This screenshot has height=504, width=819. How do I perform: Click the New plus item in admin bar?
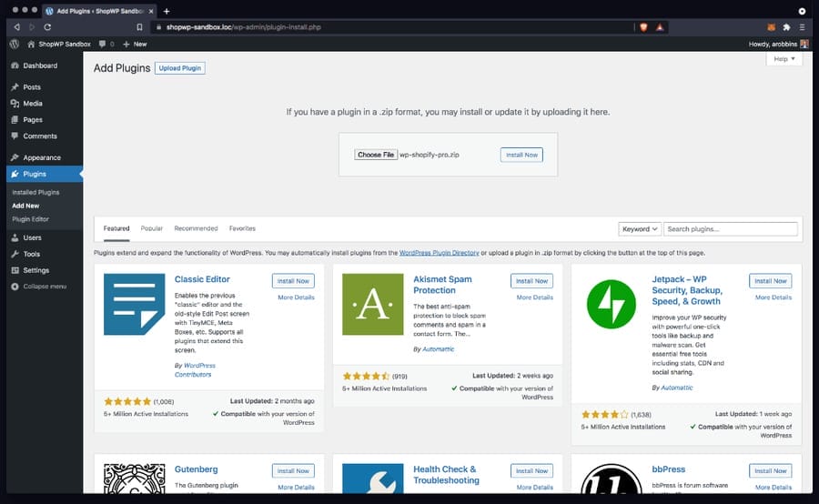tap(135, 44)
